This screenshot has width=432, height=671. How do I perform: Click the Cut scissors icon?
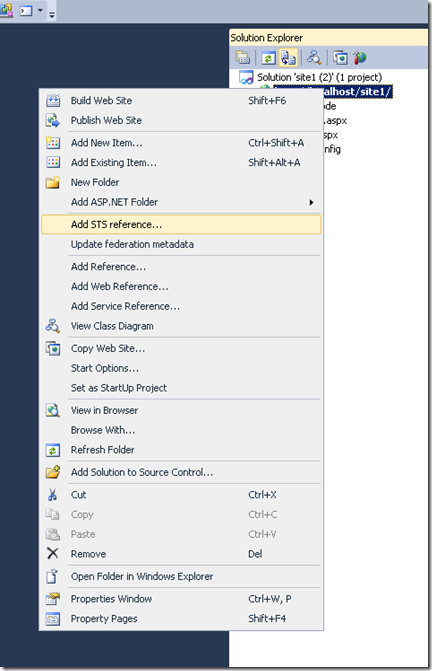click(x=53, y=495)
